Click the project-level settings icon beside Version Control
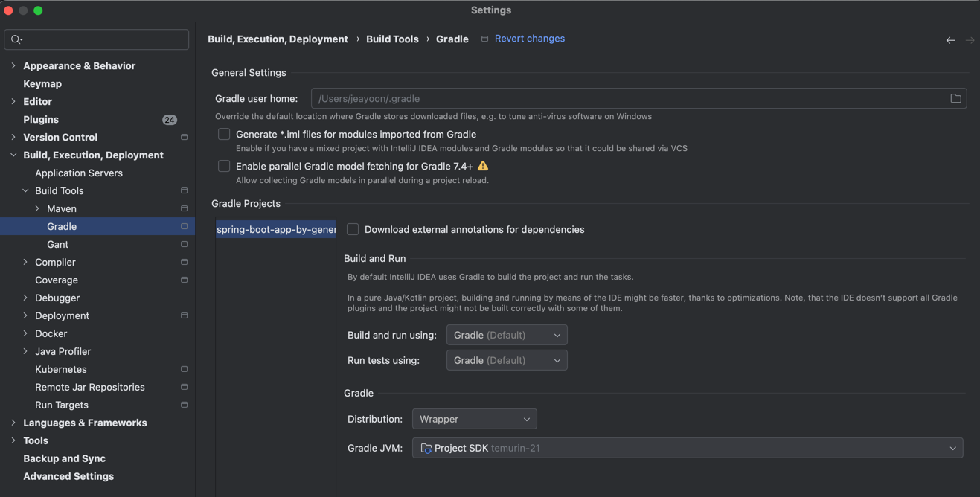Image resolution: width=980 pixels, height=497 pixels. point(184,138)
